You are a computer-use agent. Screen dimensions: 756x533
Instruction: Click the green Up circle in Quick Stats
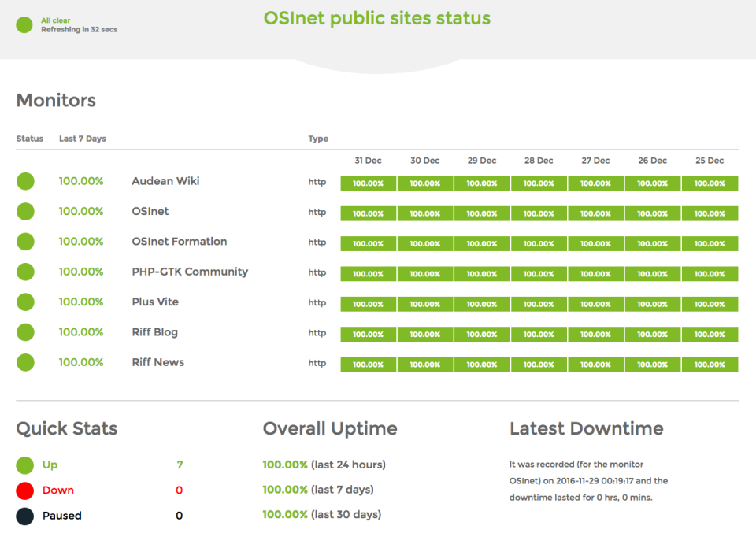click(24, 465)
